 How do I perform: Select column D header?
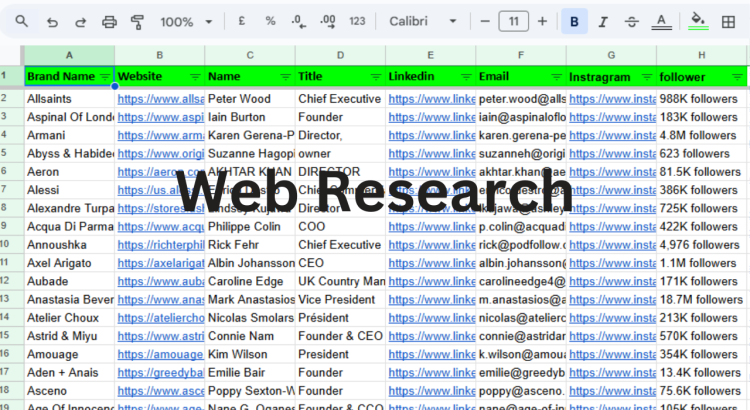click(340, 55)
